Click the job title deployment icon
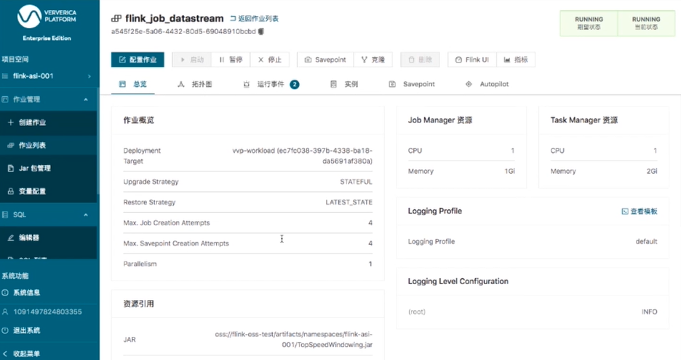Screen dimensions: 682x360 point(116,19)
